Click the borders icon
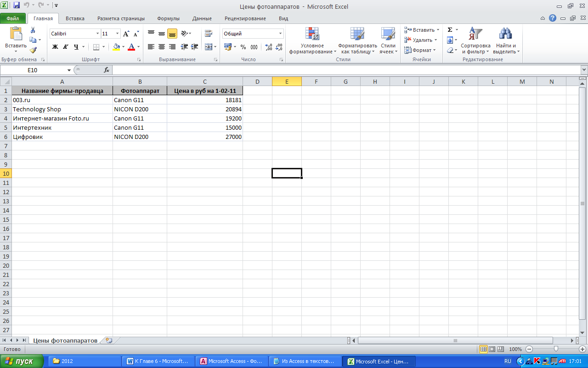588x368 pixels. point(96,46)
